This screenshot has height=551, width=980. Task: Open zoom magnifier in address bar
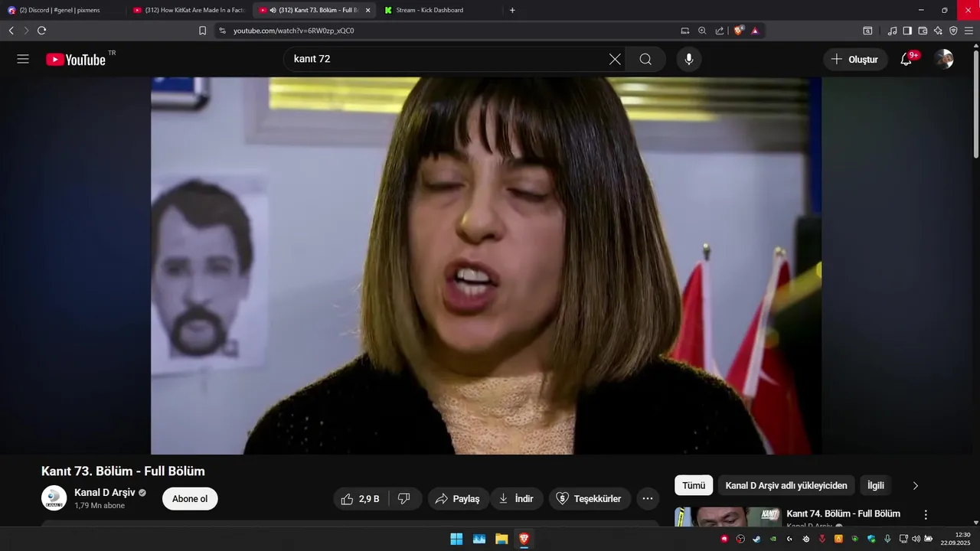coord(702,31)
